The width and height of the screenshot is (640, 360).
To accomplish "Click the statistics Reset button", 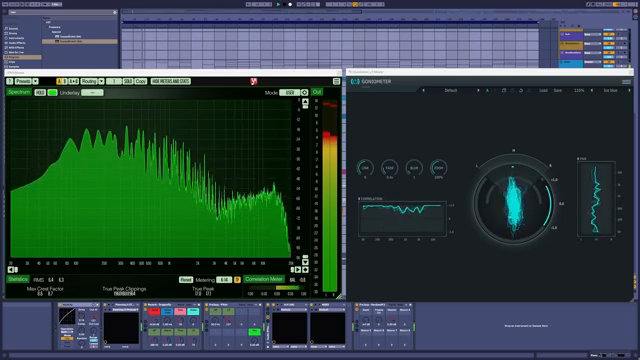I will (186, 280).
